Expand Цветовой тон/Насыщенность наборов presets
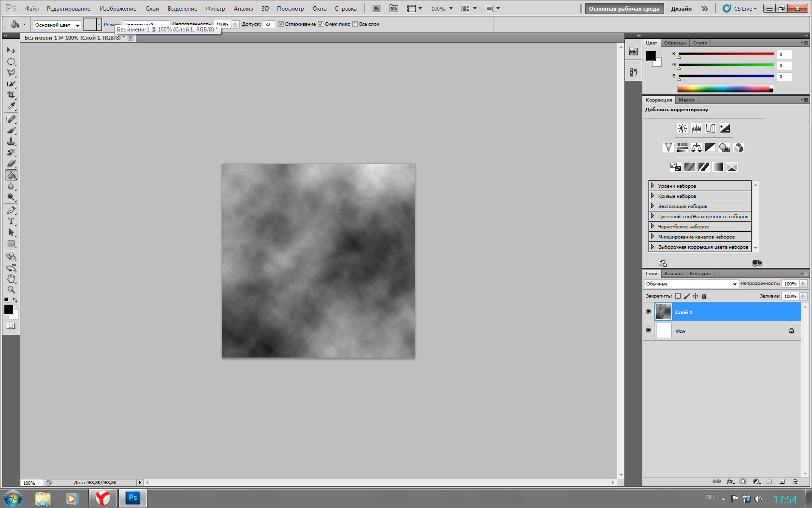Viewport: 812px width, 508px height. (652, 216)
